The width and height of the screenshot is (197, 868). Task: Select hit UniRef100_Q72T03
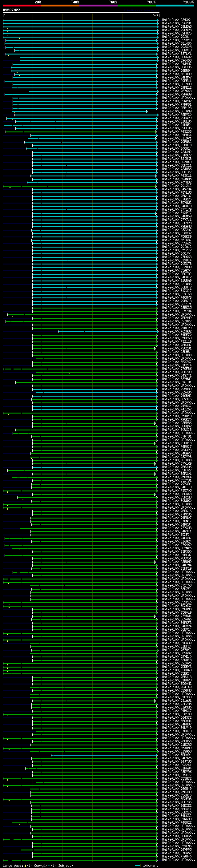(176, 586)
